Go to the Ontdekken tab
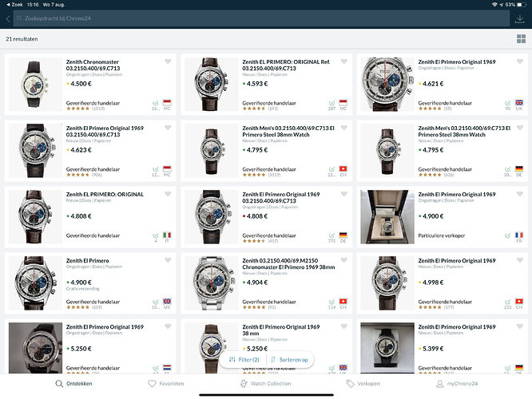The width and height of the screenshot is (532, 399). 73,384
